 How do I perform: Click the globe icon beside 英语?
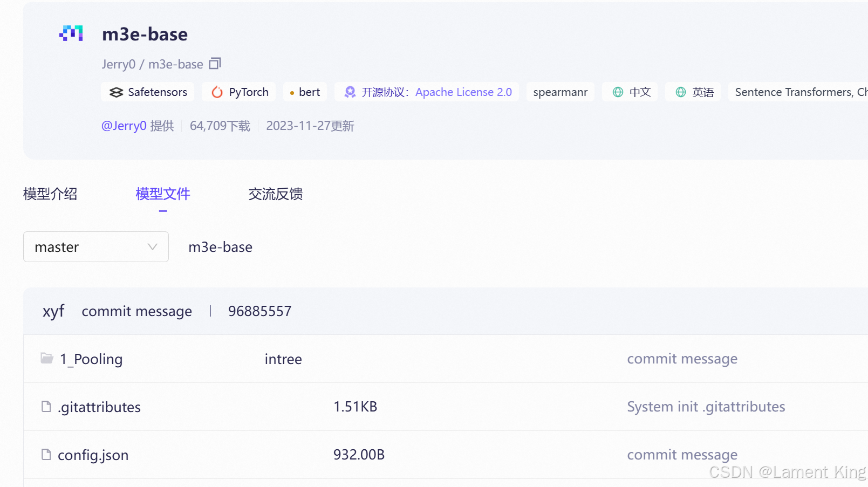pos(681,92)
